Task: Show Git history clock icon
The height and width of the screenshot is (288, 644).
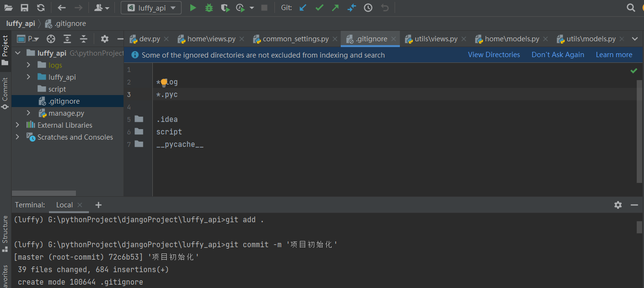Action: point(368,8)
